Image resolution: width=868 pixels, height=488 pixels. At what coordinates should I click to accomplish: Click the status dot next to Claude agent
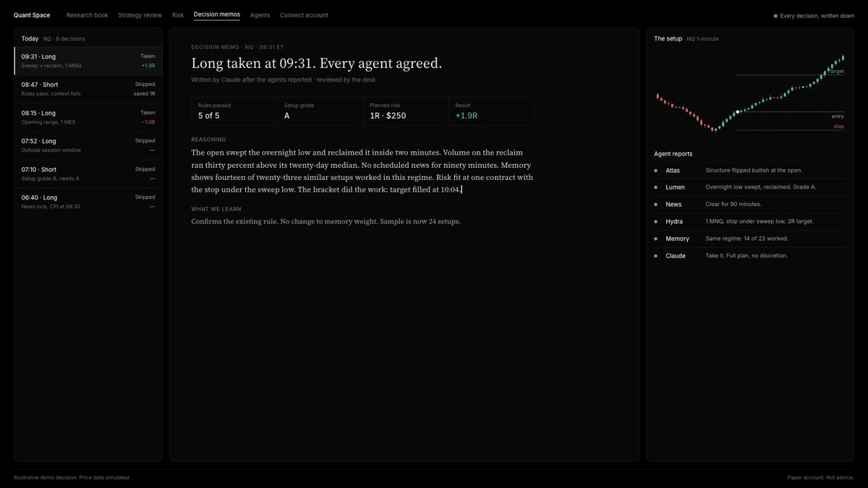[655, 256]
